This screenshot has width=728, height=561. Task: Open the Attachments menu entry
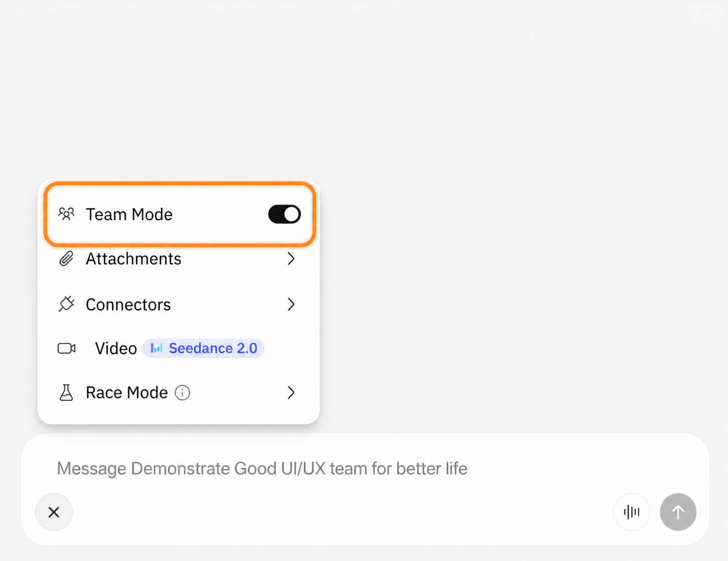point(178,259)
